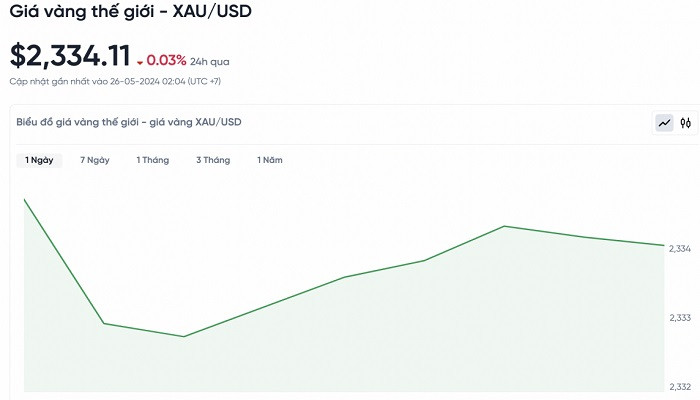This screenshot has height=400, width=700.
Task: Click the $2,334.11 gold price
Action: [70, 56]
